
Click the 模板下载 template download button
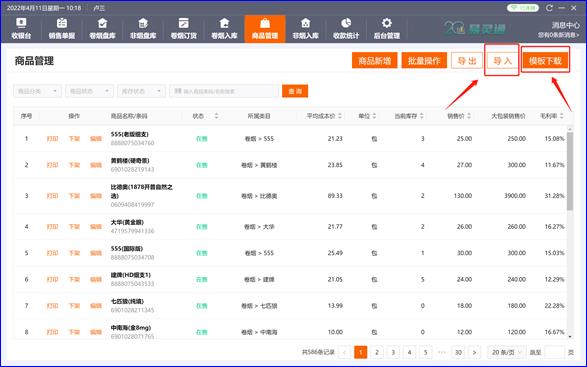[545, 60]
